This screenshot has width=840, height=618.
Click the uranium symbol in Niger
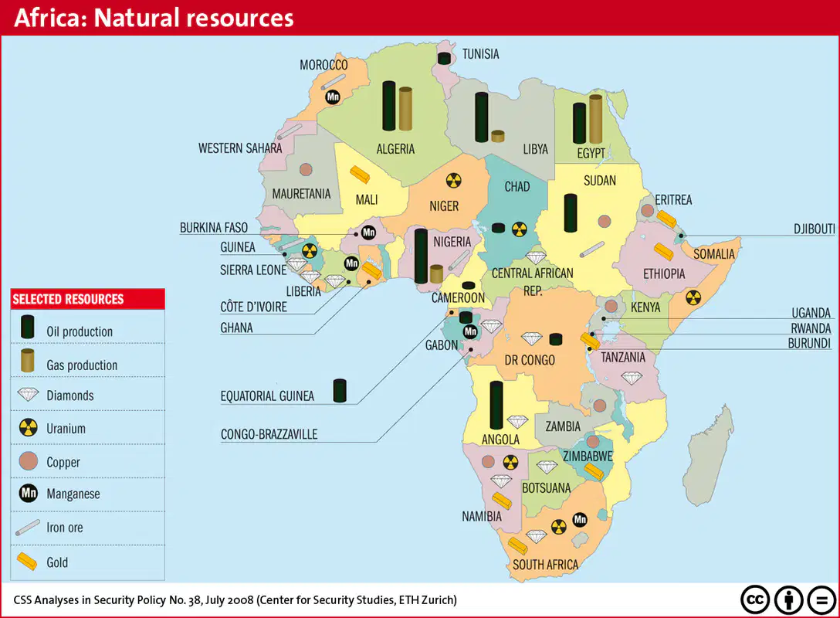453,181
